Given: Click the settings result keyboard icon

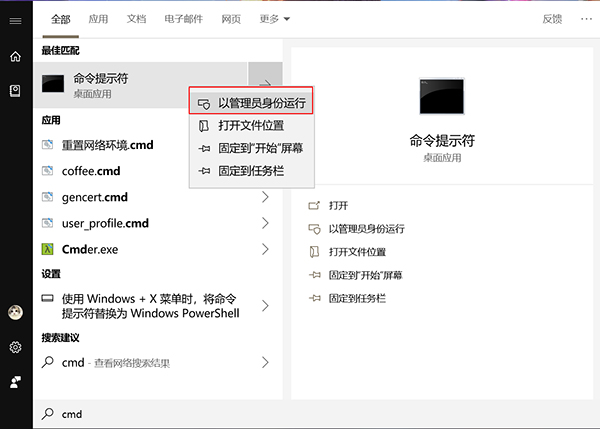Looking at the screenshot, I should tap(47, 298).
